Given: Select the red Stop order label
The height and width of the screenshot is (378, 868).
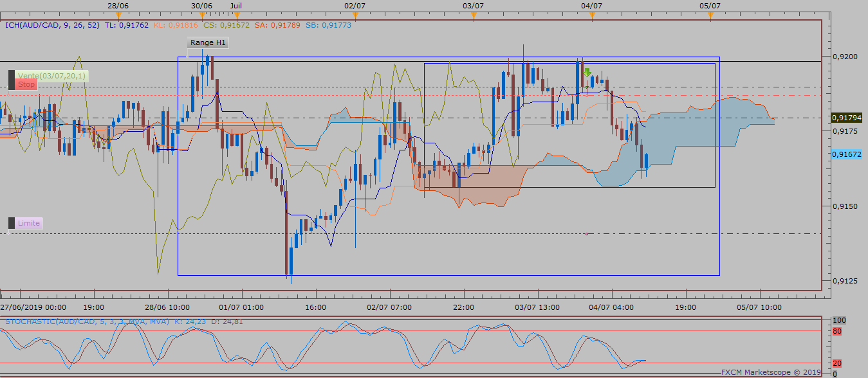Looking at the screenshot, I should (x=26, y=85).
